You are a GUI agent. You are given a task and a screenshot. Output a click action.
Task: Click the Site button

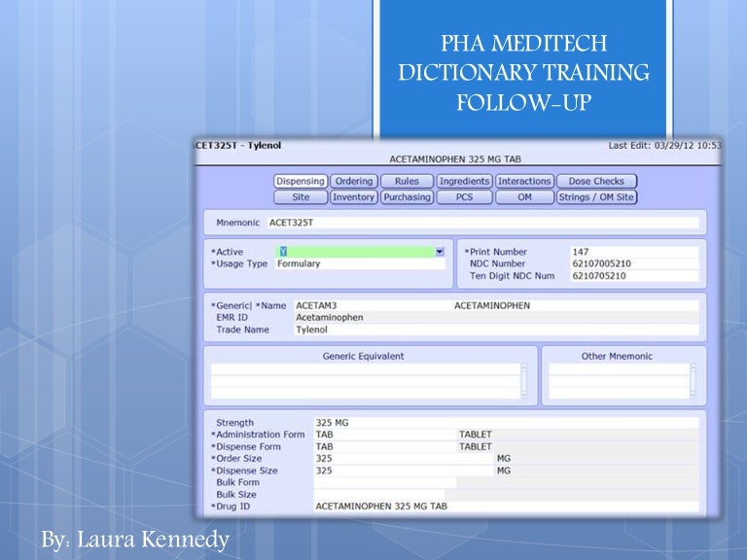[301, 197]
